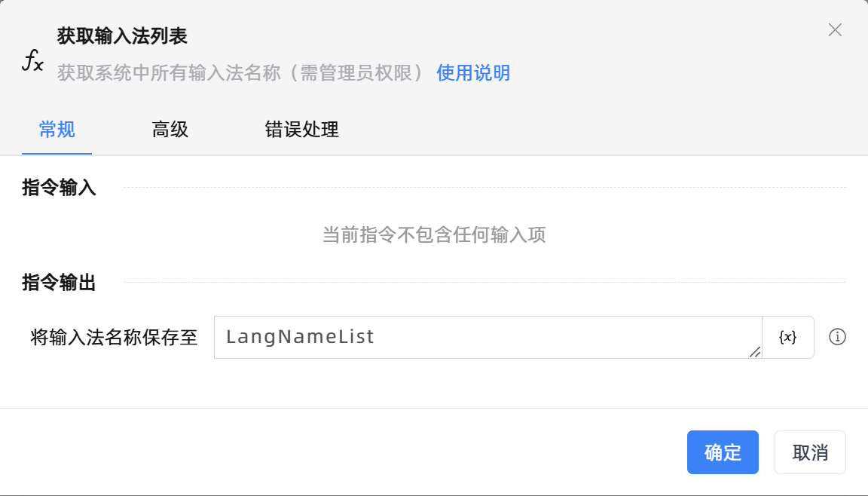Confirm with the 确定 button

point(723,452)
